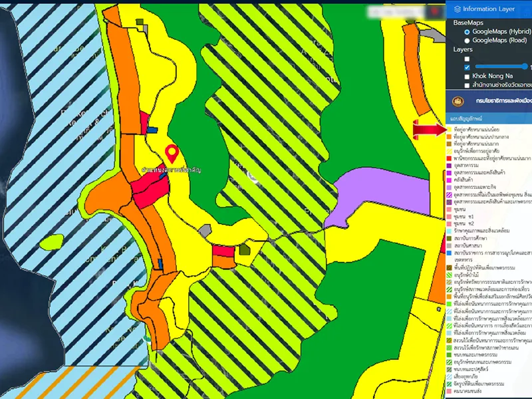Select GoogleMaps (Hybrid) basemap radio
532x399 pixels.
[x=467, y=31]
